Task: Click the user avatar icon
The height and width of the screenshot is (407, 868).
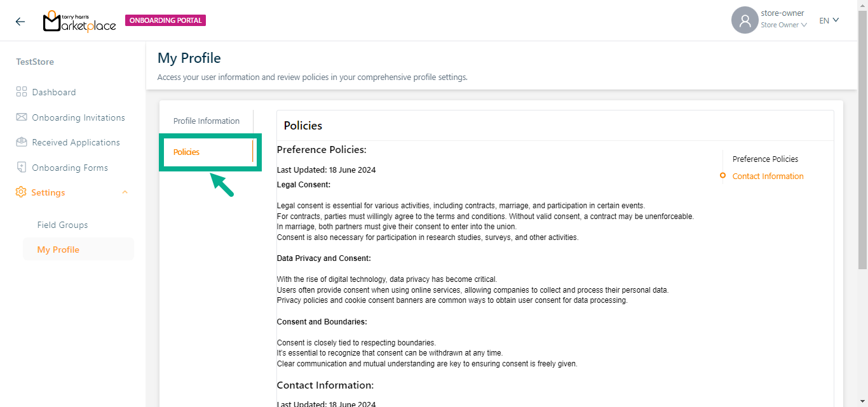Action: 744,20
